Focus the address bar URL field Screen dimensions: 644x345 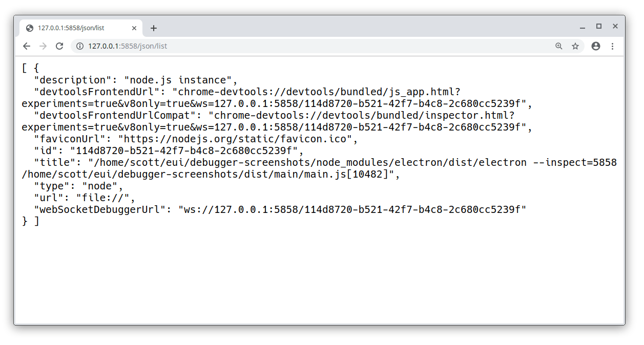click(307, 46)
